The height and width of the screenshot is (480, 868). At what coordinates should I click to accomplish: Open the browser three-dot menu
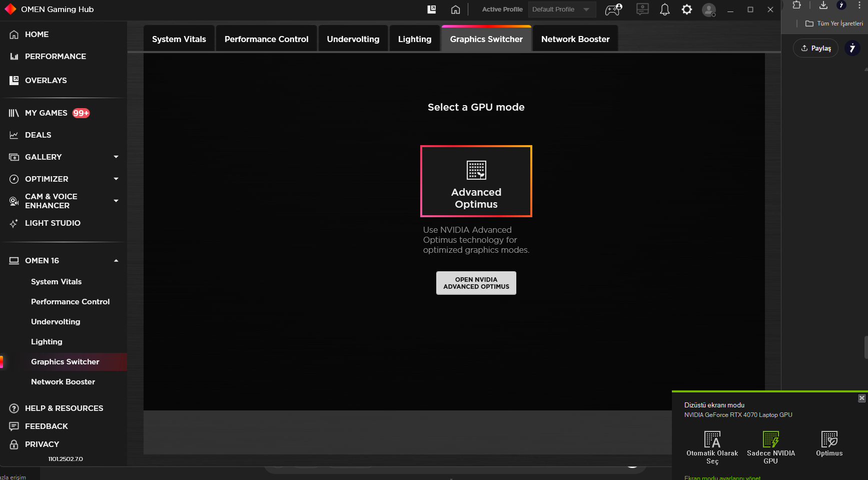(859, 5)
